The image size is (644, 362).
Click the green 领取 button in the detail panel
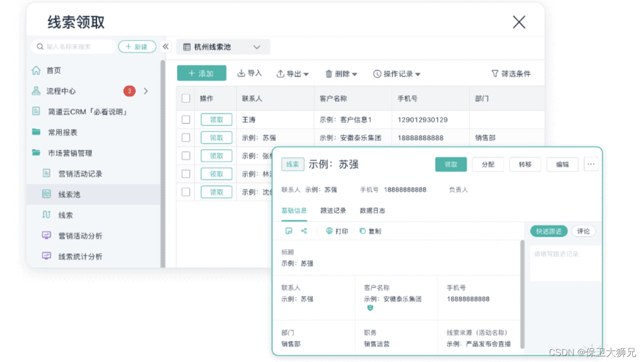(x=451, y=164)
